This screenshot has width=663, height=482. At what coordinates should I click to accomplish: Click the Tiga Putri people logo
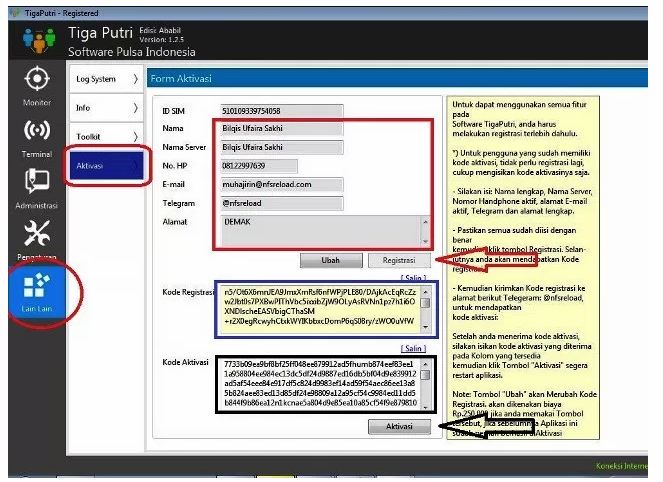(39, 40)
